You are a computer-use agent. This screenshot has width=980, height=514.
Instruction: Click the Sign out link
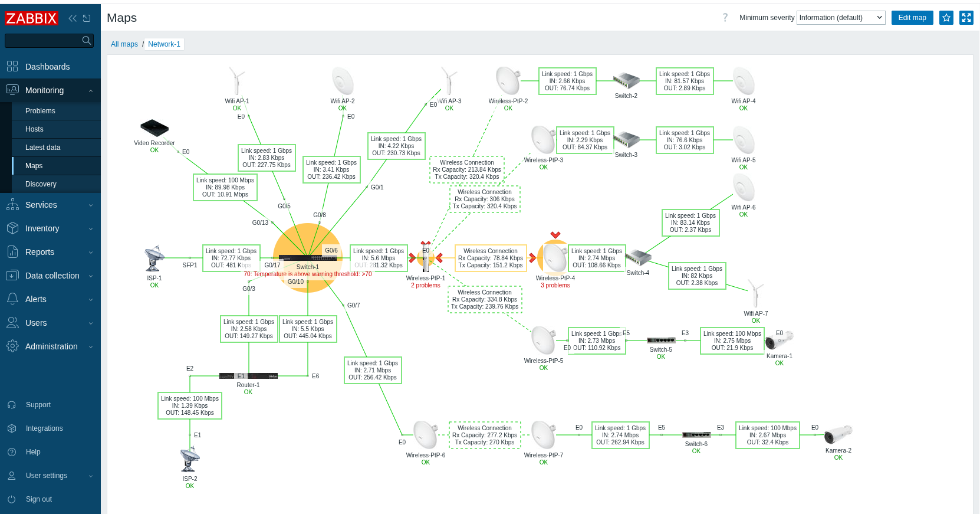click(39, 499)
